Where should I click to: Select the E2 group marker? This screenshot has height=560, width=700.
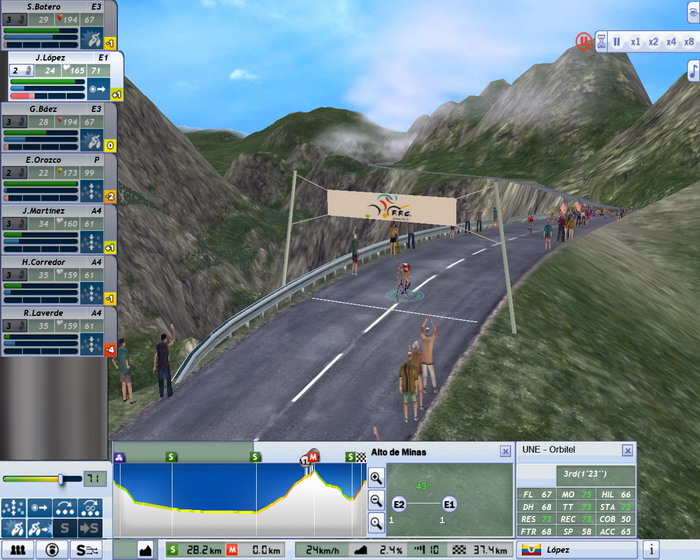pyautogui.click(x=399, y=504)
